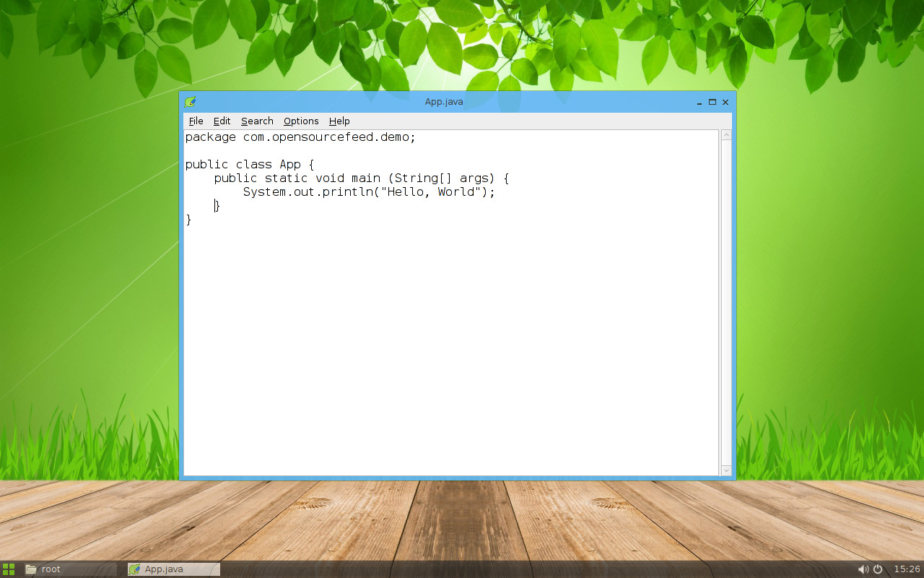Open the File menu
Image resolution: width=924 pixels, height=578 pixels.
[x=196, y=121]
